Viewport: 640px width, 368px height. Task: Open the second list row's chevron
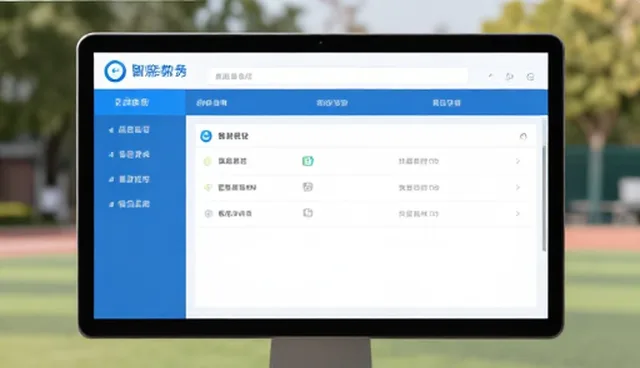tap(518, 187)
